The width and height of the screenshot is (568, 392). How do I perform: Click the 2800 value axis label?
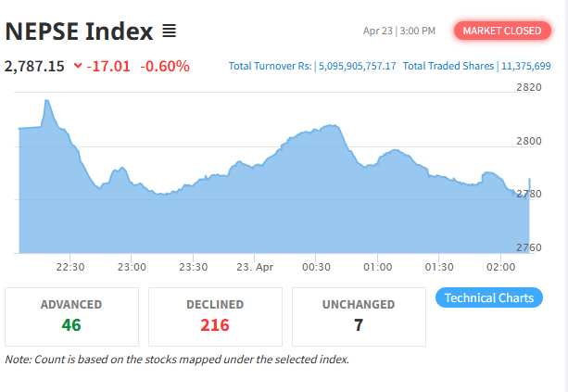click(x=528, y=141)
